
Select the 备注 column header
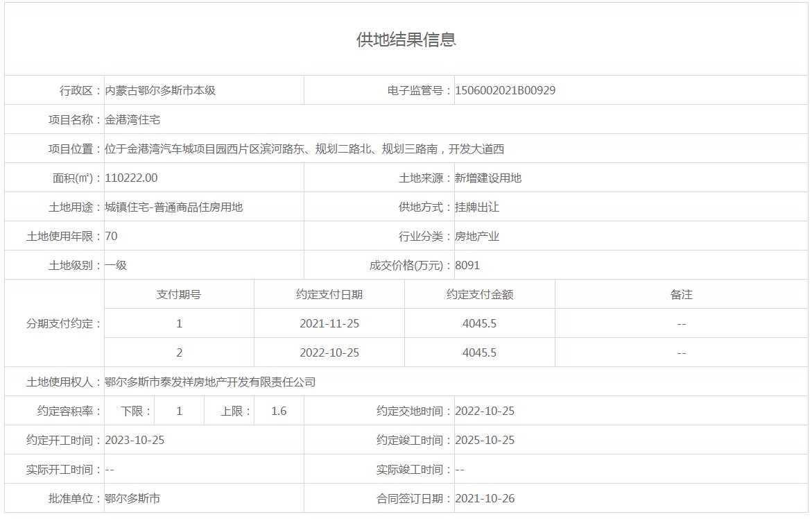[x=681, y=294]
